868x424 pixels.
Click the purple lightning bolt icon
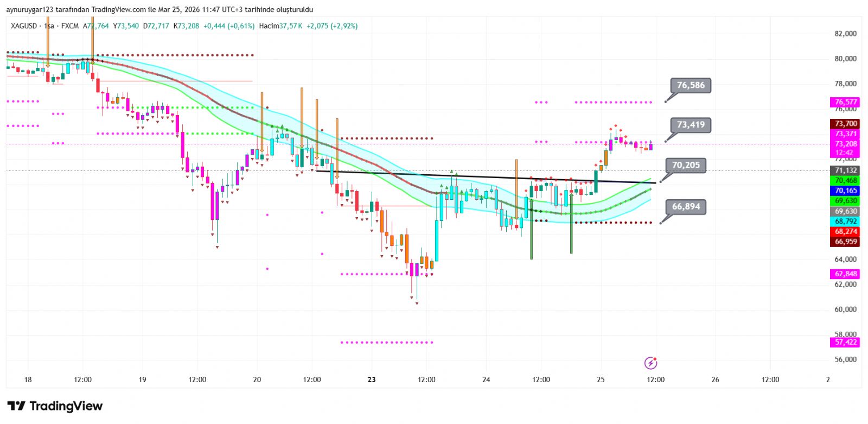pos(650,363)
